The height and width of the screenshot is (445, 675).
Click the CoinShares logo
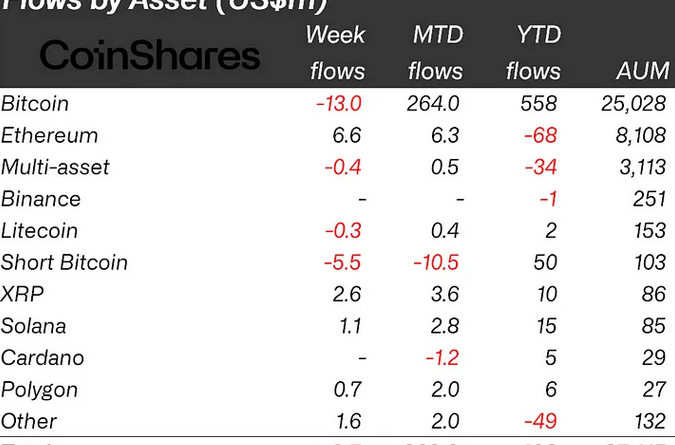tap(149, 54)
